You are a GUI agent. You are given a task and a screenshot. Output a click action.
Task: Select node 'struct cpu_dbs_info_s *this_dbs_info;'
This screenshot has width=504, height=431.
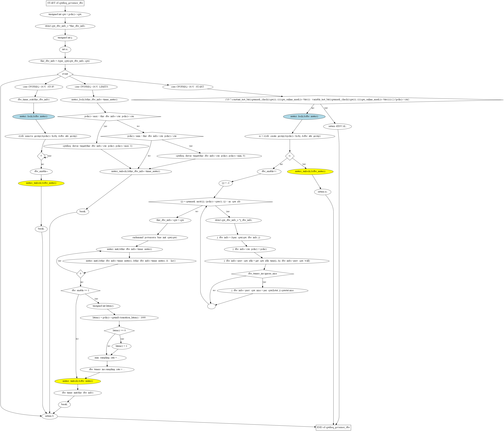[65, 26]
